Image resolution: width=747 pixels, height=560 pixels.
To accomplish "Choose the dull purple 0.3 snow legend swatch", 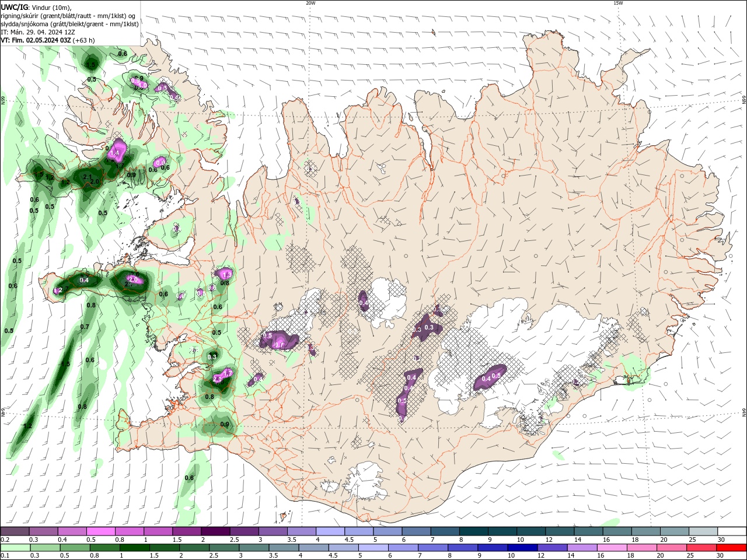I will pyautogui.click(x=43, y=531).
